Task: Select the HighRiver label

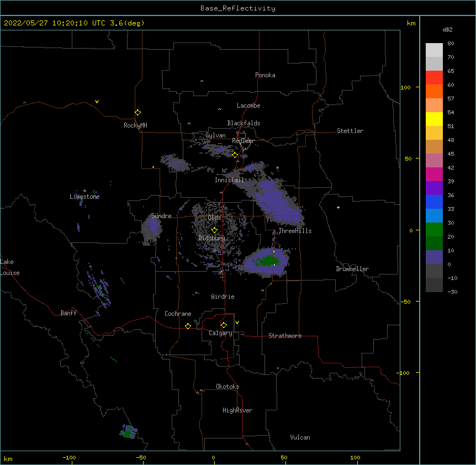Action: pyautogui.click(x=237, y=410)
